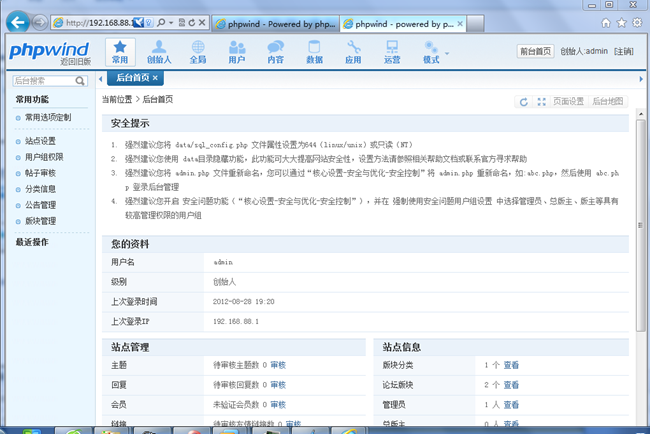Click the search magnifier in address bar
This screenshot has width=650, height=434.
pos(161,22)
